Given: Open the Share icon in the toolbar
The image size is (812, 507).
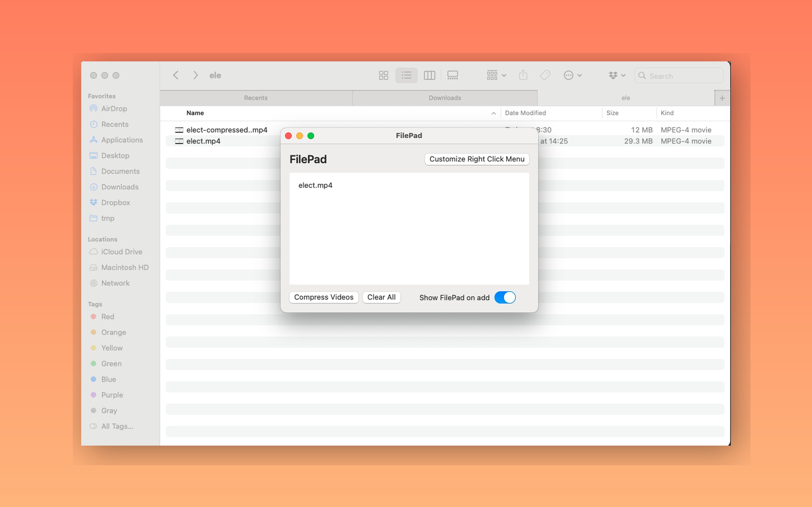Looking at the screenshot, I should pos(523,75).
